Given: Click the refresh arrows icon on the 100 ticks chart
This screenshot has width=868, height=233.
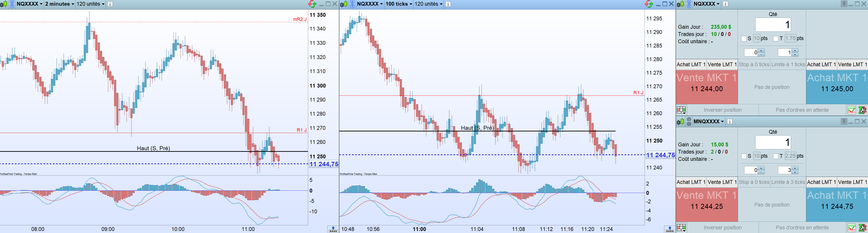Looking at the screenshot, I should coord(649,4).
